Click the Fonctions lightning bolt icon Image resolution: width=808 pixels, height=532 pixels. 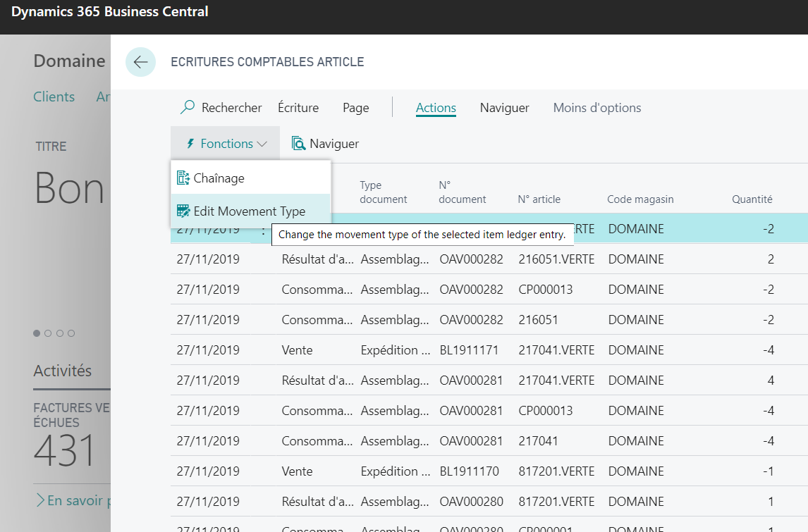(x=190, y=144)
